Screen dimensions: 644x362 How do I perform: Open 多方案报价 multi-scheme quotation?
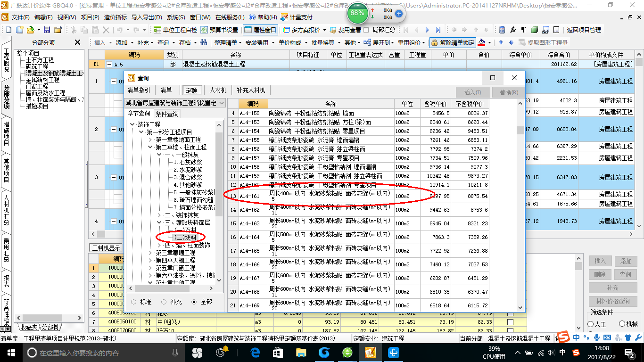[x=301, y=30]
